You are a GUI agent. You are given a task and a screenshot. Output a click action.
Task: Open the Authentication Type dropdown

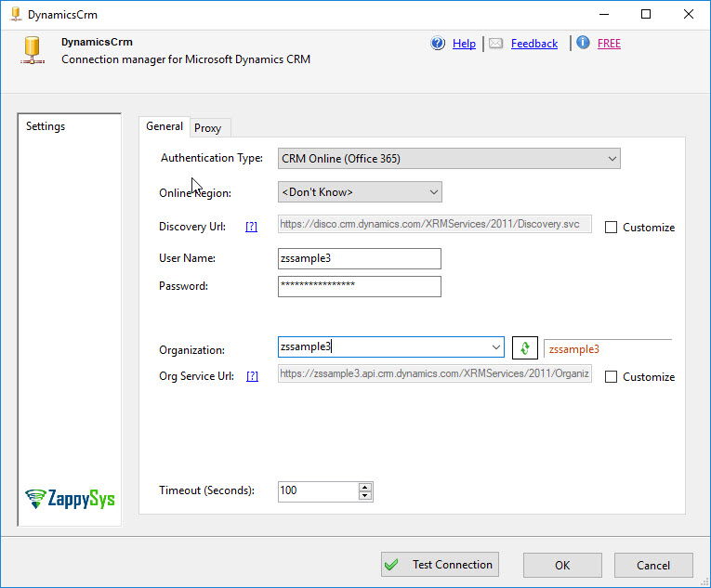click(x=449, y=159)
